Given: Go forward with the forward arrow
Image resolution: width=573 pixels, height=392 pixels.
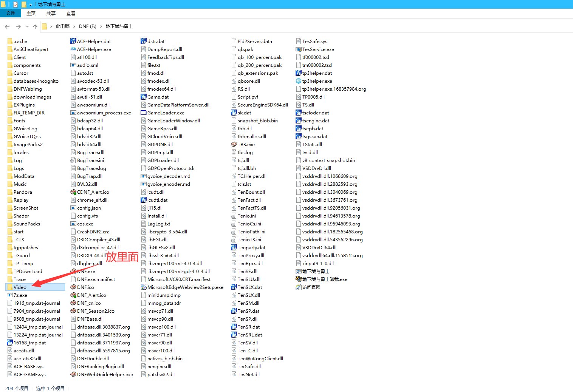Looking at the screenshot, I should coord(18,26).
